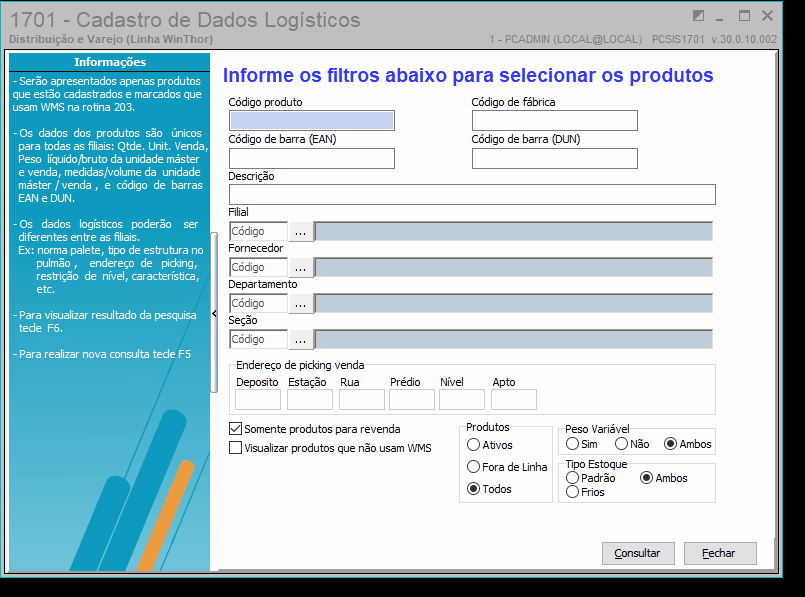Click the Deposito picking address field
Viewport: 805px width, 597px height.
pos(258,399)
